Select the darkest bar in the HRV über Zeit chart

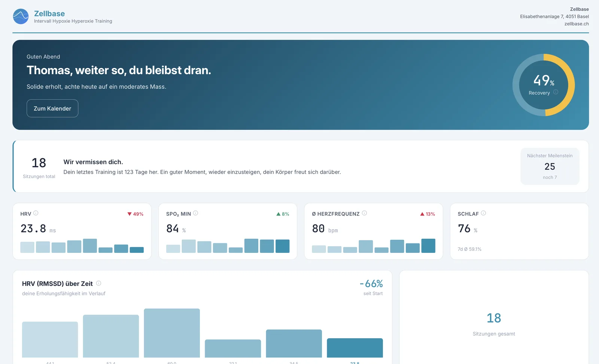click(x=355, y=348)
